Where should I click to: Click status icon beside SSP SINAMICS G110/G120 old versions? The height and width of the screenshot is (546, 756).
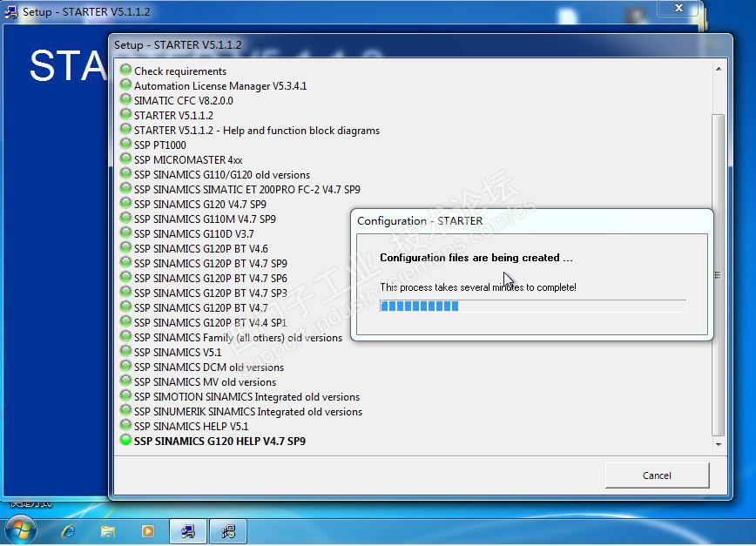pyautogui.click(x=125, y=174)
